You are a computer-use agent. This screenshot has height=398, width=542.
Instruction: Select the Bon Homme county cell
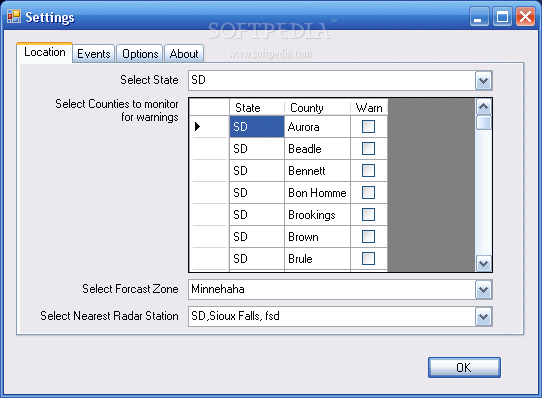pyautogui.click(x=317, y=193)
